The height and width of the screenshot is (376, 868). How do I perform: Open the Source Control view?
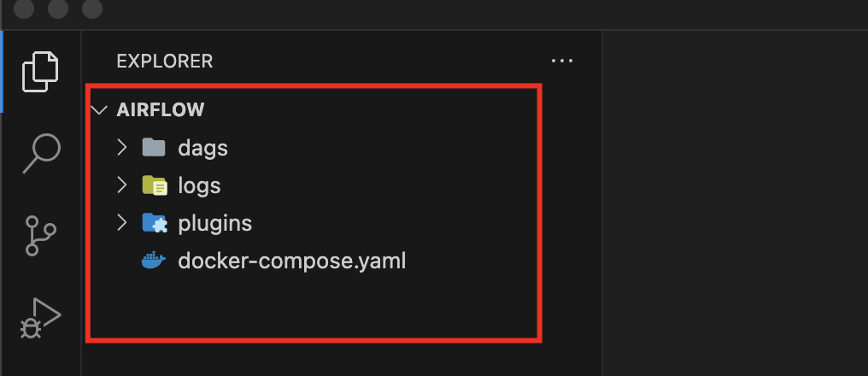(40, 234)
